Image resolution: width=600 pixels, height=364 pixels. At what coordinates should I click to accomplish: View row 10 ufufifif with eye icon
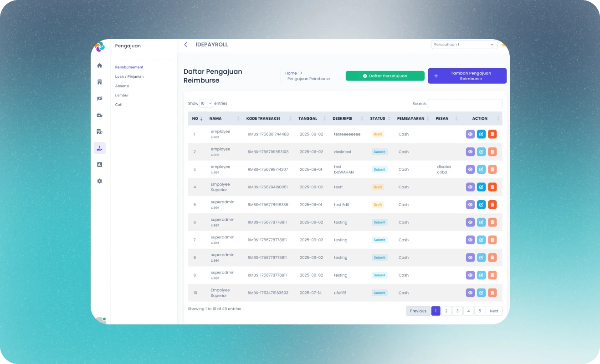pos(470,293)
